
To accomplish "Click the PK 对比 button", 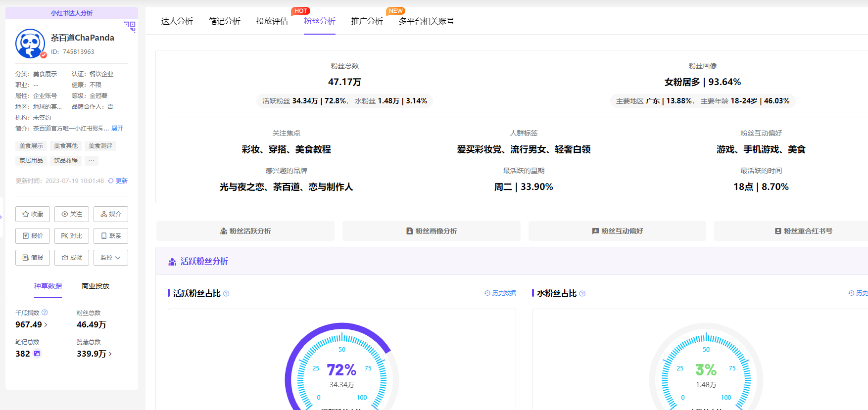I will pyautogui.click(x=72, y=236).
